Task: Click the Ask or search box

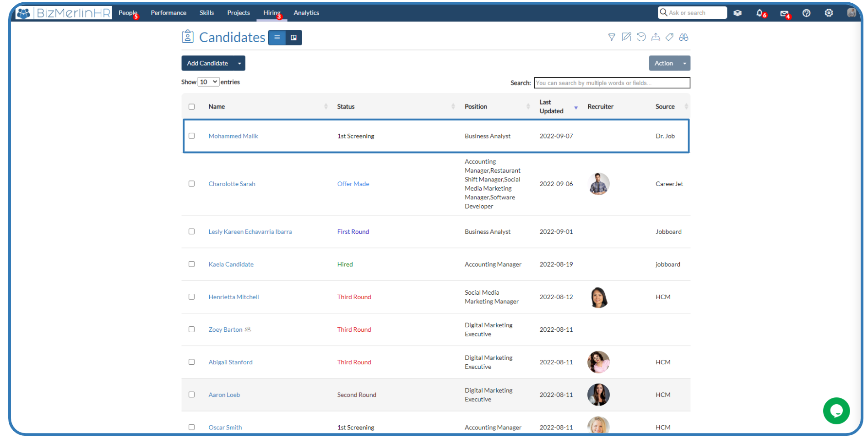Action: pos(692,13)
